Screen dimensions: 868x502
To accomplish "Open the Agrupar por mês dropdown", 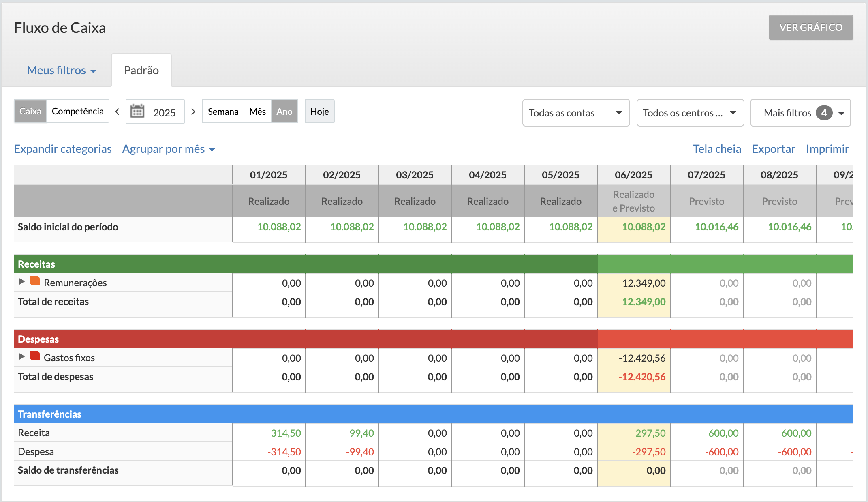I will click(x=168, y=149).
